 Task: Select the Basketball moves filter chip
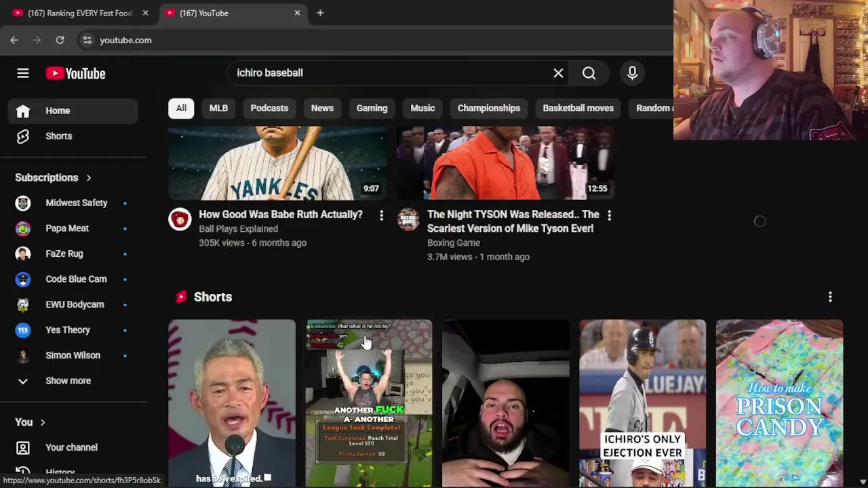pos(578,108)
